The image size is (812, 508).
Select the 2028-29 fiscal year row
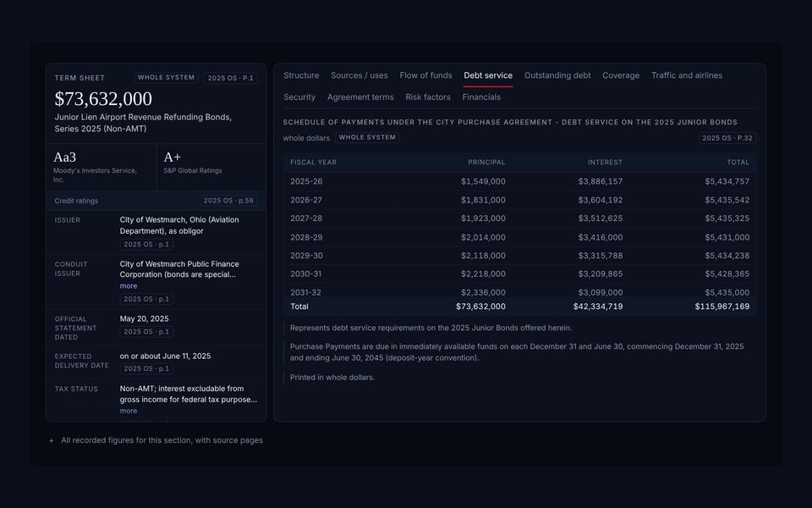(x=519, y=237)
